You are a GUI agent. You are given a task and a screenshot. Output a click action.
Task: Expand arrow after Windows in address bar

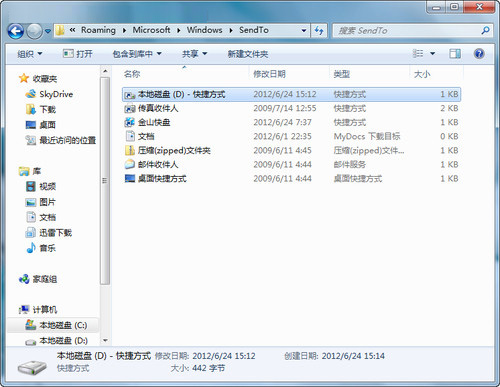(x=231, y=30)
